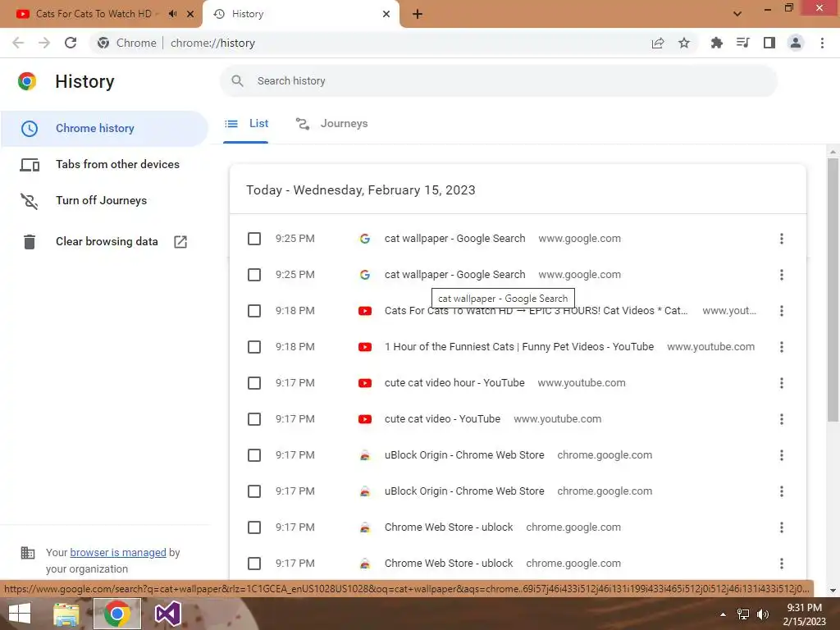The image size is (840, 630).
Task: Open actions menu for 1 Hour of Funniest Cats
Action: tap(782, 347)
